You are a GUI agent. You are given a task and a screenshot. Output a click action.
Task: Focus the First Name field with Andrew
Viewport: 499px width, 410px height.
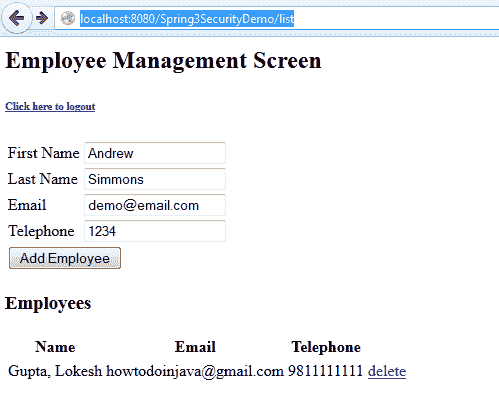point(155,153)
